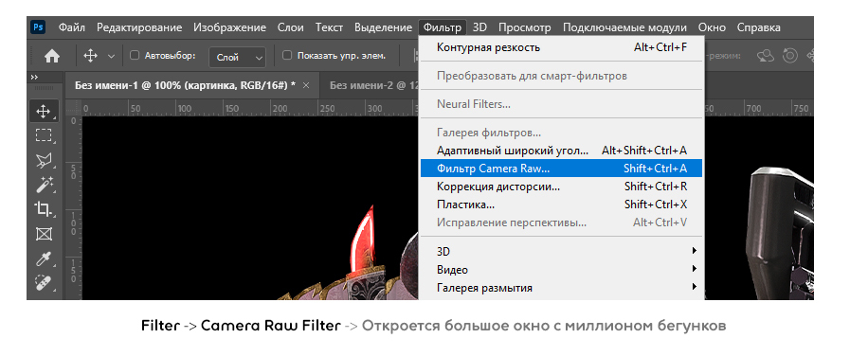Open the Выделение menu
Screen dimensions: 868x356
(384, 27)
